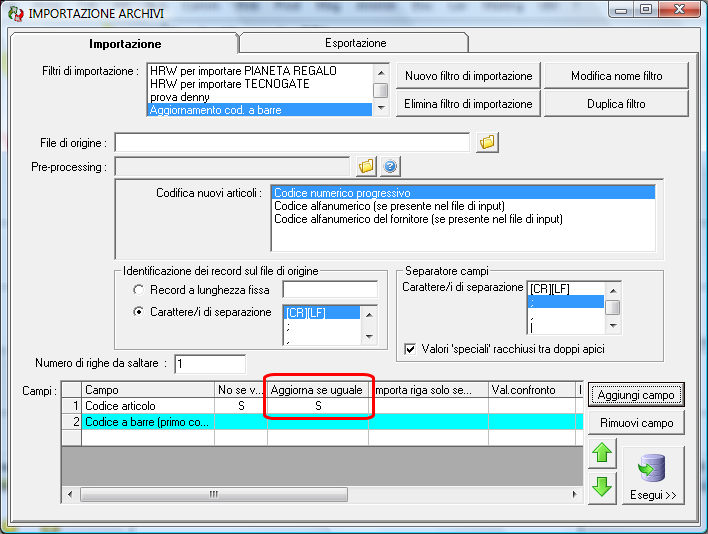This screenshot has width=708, height=534.
Task: Select the pipe character in the Separatore campi list
Action: coord(566,328)
